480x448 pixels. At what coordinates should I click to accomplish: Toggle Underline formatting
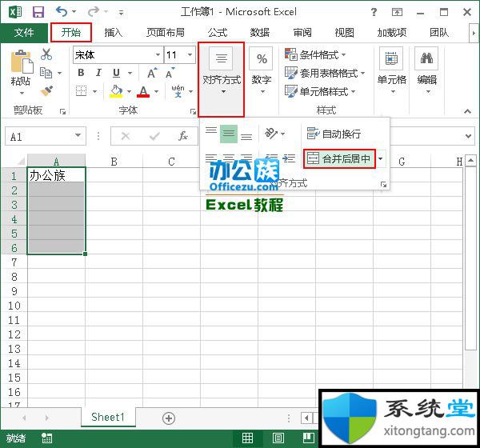coord(116,73)
